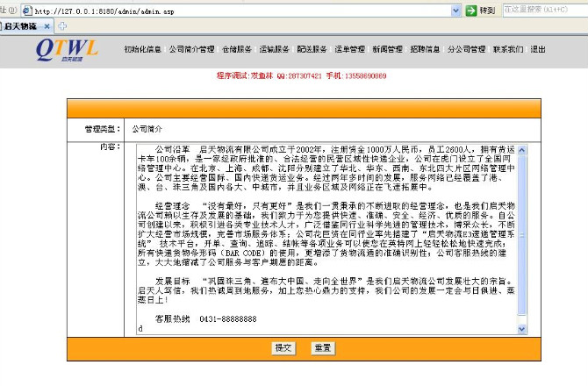Go to 分公司管理 page
Viewport: 588px width, 386px height.
pyautogui.click(x=467, y=49)
